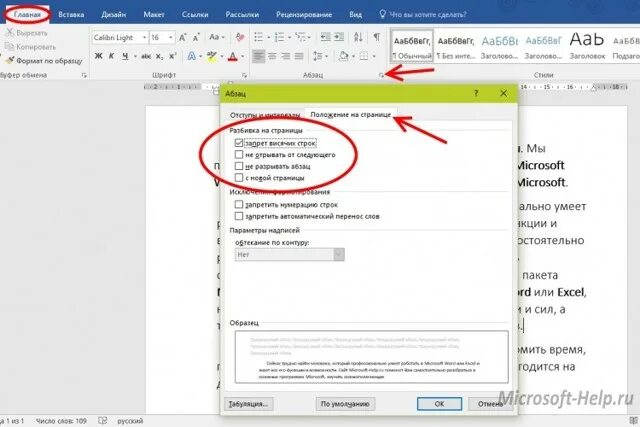Open the Абзац paragraph settings dialog launcher
The image size is (640, 427).
tap(381, 75)
